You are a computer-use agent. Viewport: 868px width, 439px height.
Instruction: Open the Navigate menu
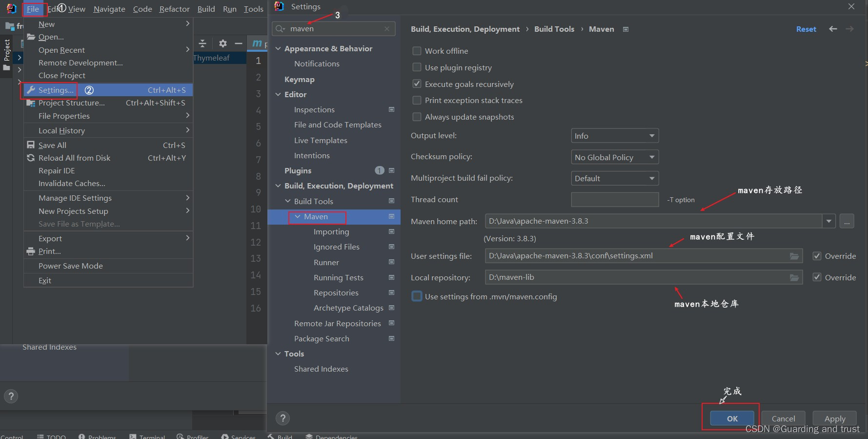point(109,9)
